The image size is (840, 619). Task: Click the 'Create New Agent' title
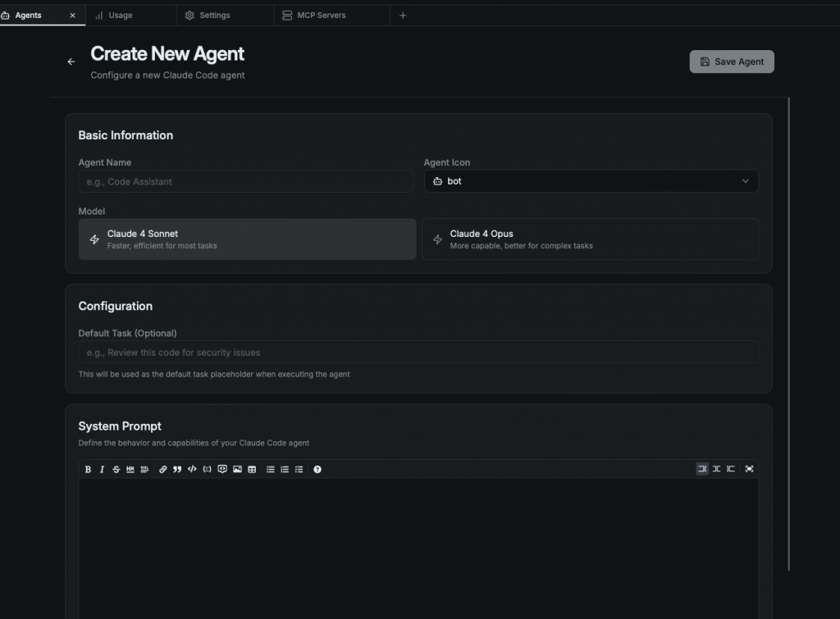coord(167,53)
